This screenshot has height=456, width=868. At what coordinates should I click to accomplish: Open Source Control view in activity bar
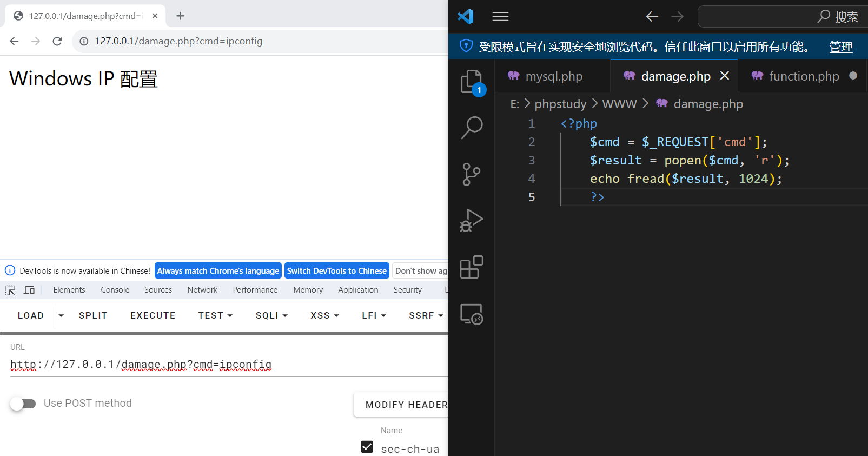pyautogui.click(x=472, y=174)
